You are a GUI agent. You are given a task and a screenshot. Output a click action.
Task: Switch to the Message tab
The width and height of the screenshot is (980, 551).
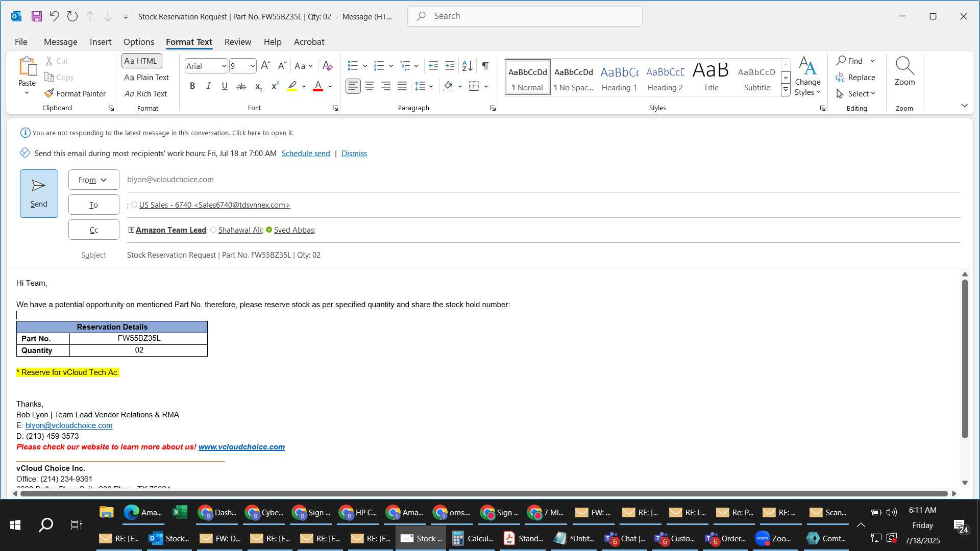[x=60, y=42]
